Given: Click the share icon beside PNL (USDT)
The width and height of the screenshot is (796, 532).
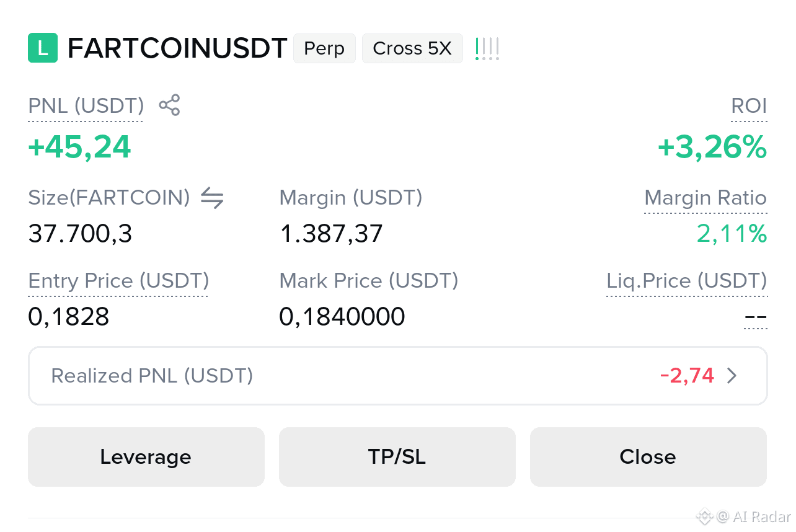Looking at the screenshot, I should (169, 105).
